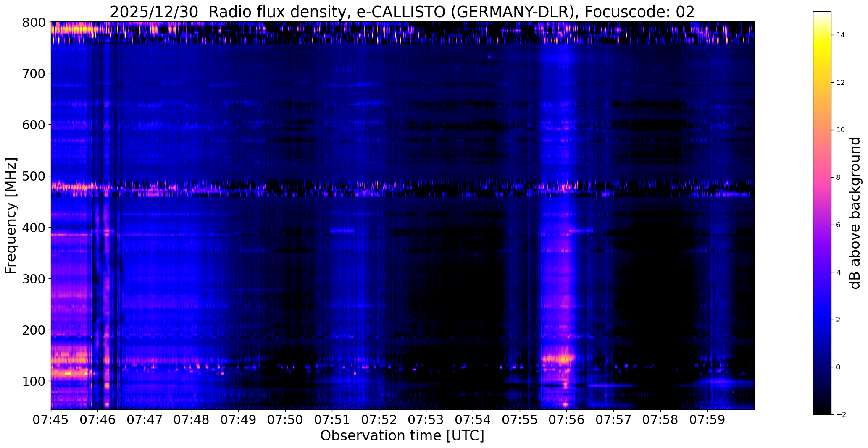
Task: Click the 'Observation time [UTC]' x-axis label
Action: pyautogui.click(x=402, y=435)
